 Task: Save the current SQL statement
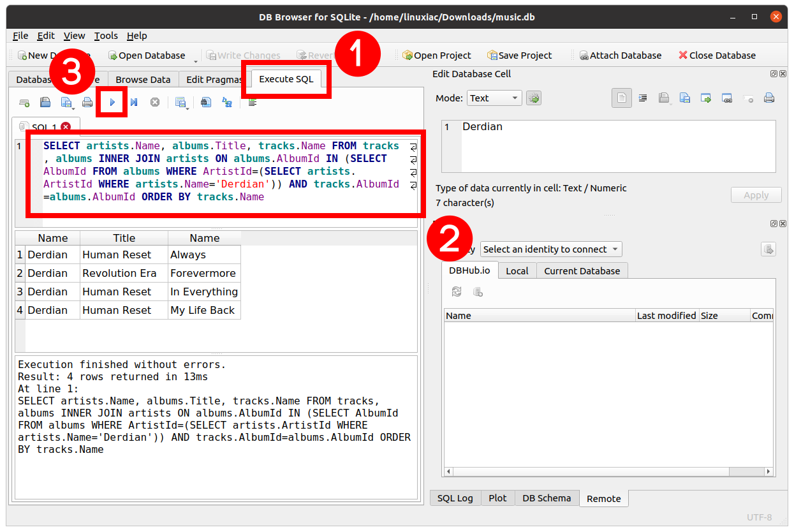(66, 102)
